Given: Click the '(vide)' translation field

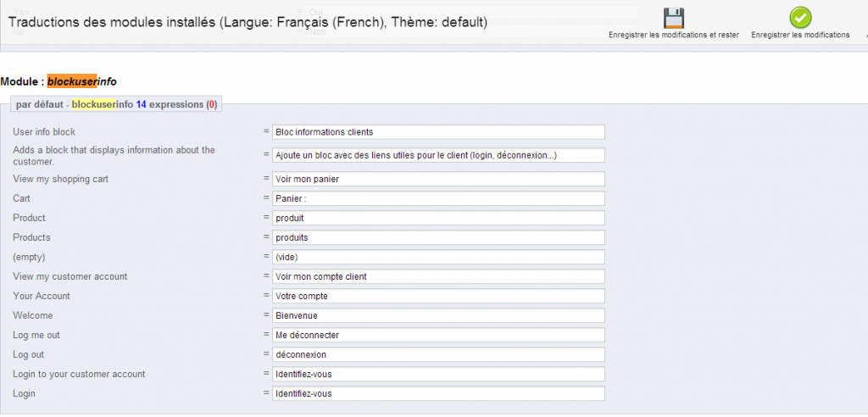Looking at the screenshot, I should [x=438, y=257].
